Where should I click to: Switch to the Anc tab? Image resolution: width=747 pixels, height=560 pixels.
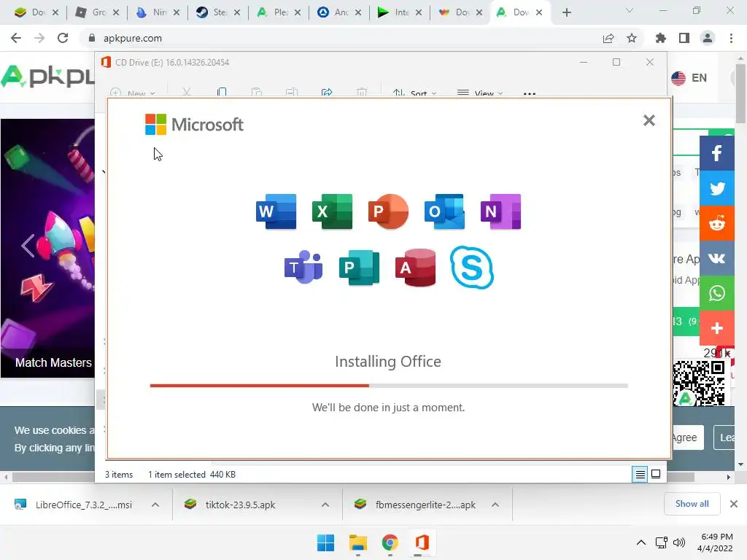point(339,12)
